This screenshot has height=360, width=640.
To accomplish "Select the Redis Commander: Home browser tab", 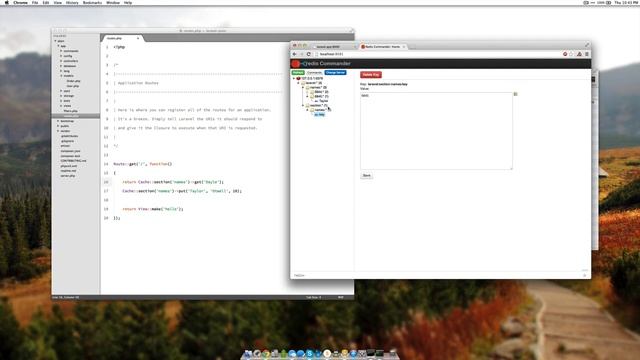I will click(x=382, y=47).
